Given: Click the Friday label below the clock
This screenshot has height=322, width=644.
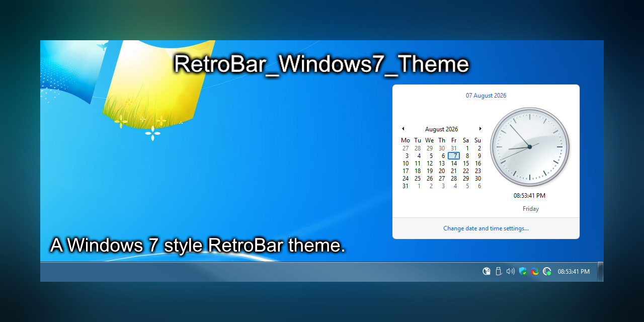Looking at the screenshot, I should tap(531, 209).
